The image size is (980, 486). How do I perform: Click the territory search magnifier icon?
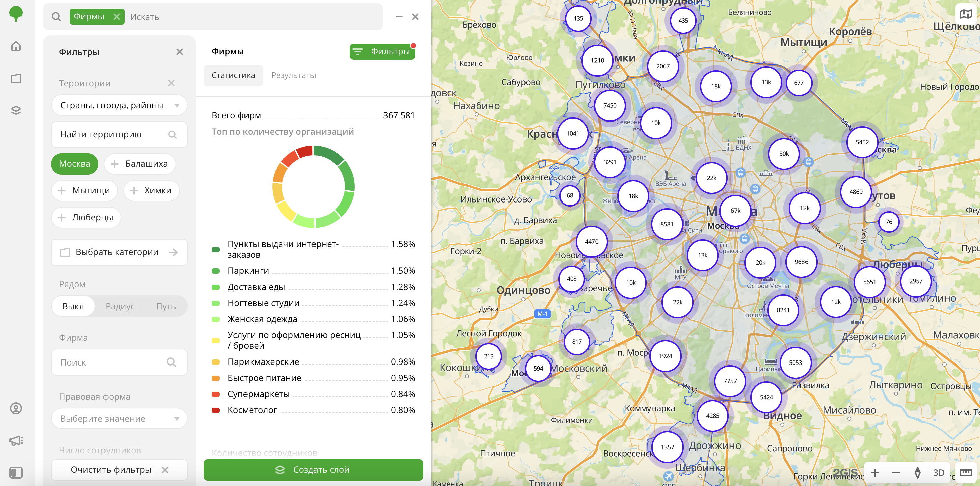point(172,134)
